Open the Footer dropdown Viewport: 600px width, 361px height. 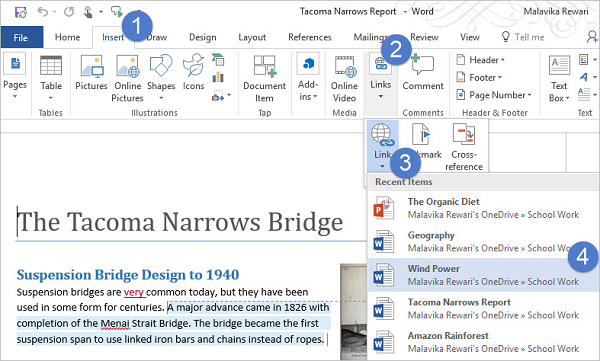point(479,78)
